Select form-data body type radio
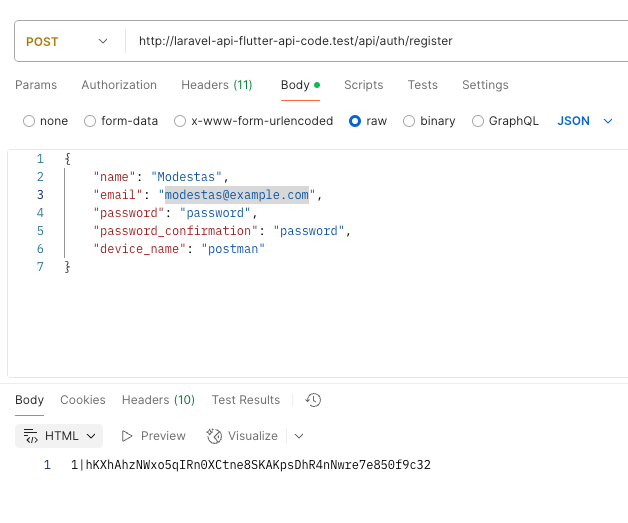The height and width of the screenshot is (523, 628). coord(90,121)
